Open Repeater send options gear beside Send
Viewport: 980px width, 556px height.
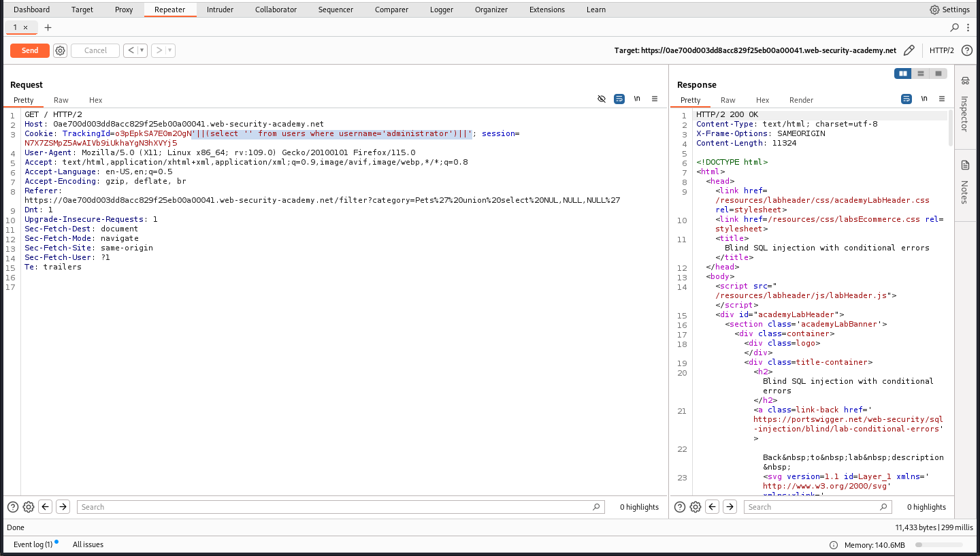point(60,50)
